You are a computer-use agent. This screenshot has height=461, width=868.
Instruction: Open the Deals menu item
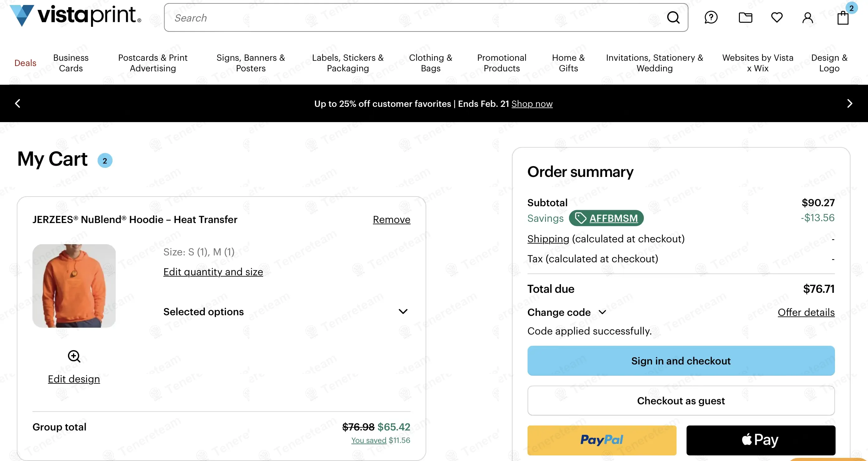tap(25, 63)
